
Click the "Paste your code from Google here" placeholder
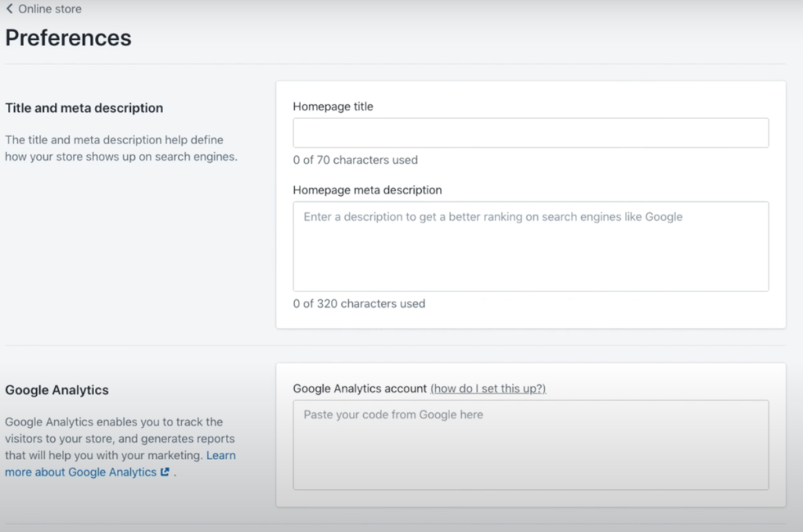(x=393, y=414)
